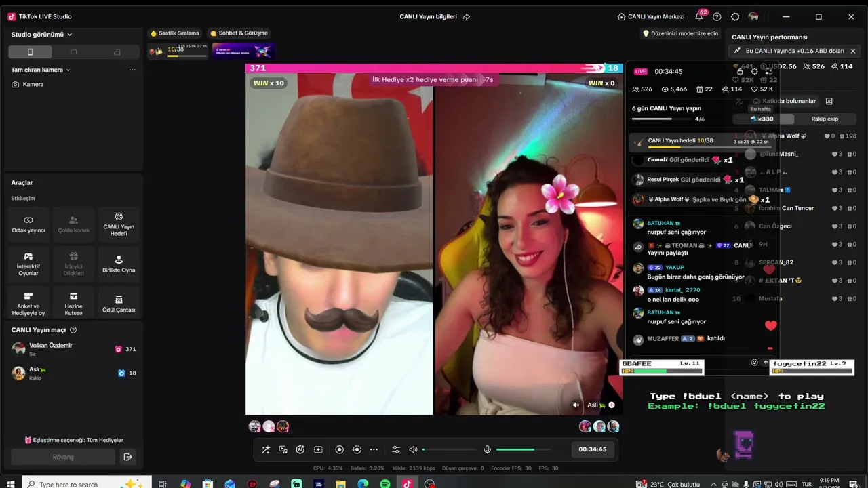Viewport: 868px width, 488px height.
Task: Adjust the microphone volume slider
Action: (x=524, y=449)
